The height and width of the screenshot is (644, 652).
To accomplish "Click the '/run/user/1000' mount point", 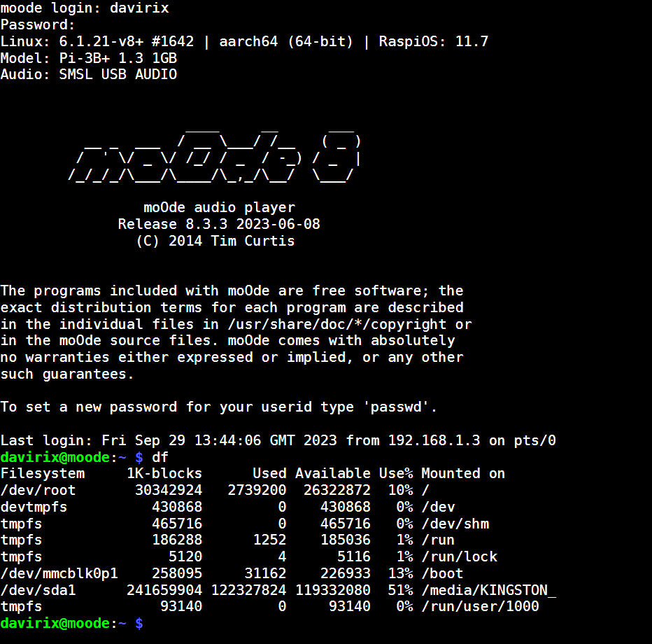I will tap(481, 607).
